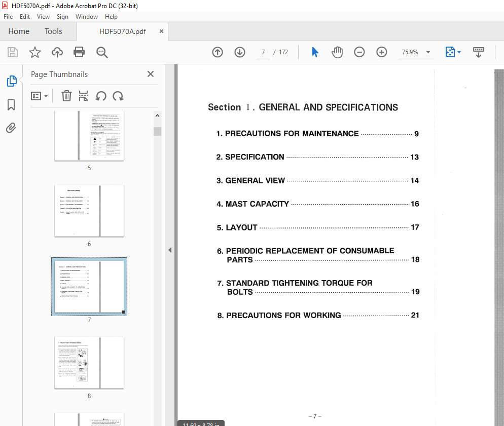Collapse the navigation pane arrow

pyautogui.click(x=170, y=250)
